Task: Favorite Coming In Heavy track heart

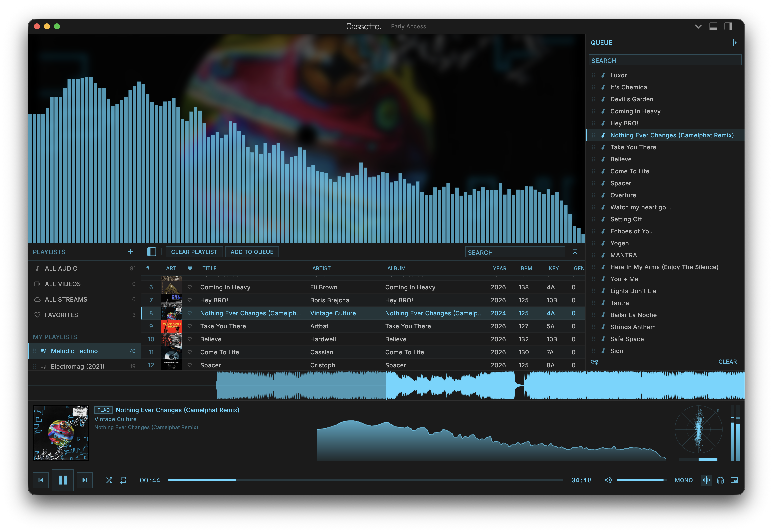Action: (x=190, y=287)
